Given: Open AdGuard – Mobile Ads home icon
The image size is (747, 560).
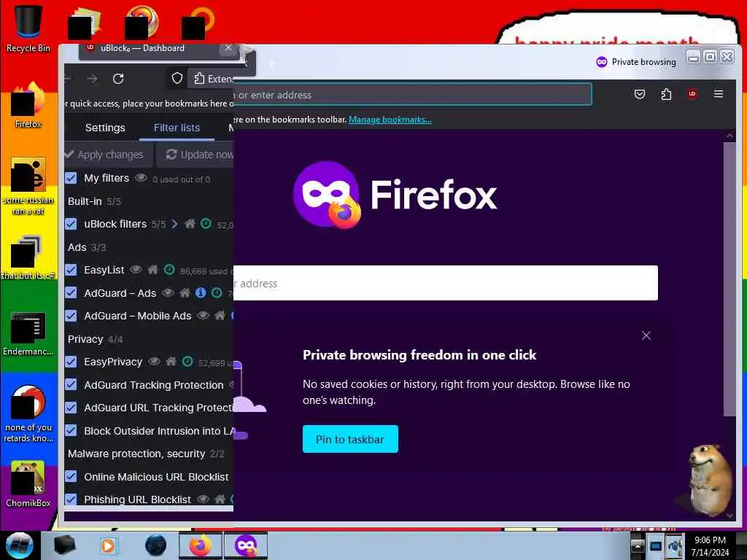Looking at the screenshot, I should (x=220, y=316).
